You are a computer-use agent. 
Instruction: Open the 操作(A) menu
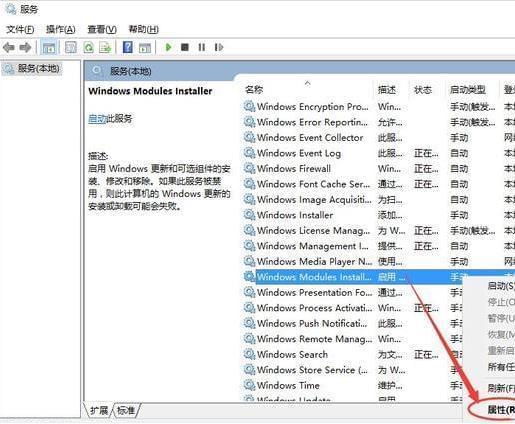coord(61,29)
